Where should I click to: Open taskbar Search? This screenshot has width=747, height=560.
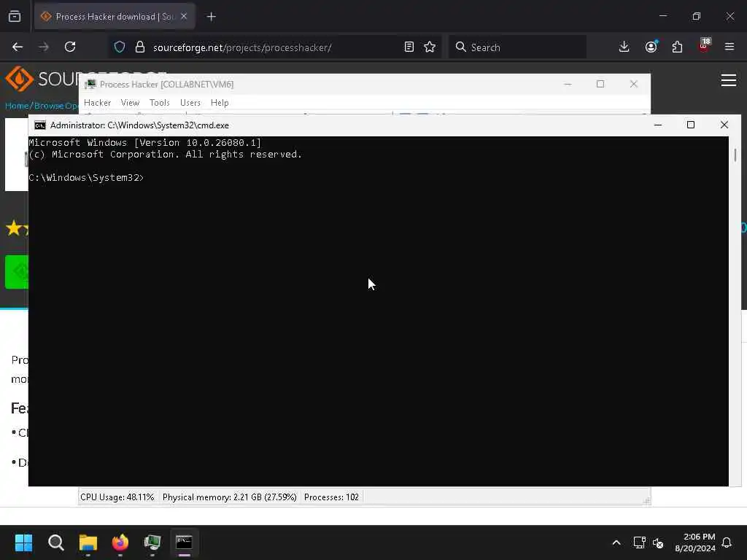(55, 542)
